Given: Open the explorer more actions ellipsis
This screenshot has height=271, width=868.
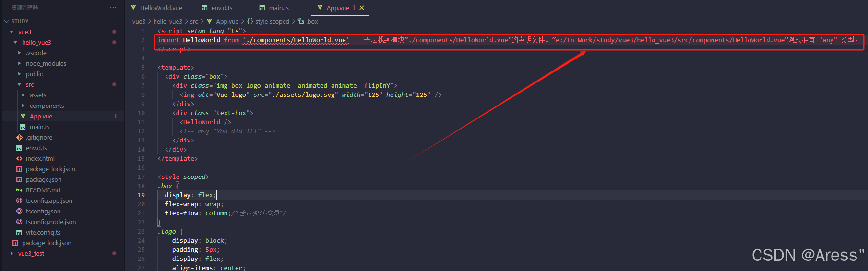Looking at the screenshot, I should pyautogui.click(x=113, y=8).
